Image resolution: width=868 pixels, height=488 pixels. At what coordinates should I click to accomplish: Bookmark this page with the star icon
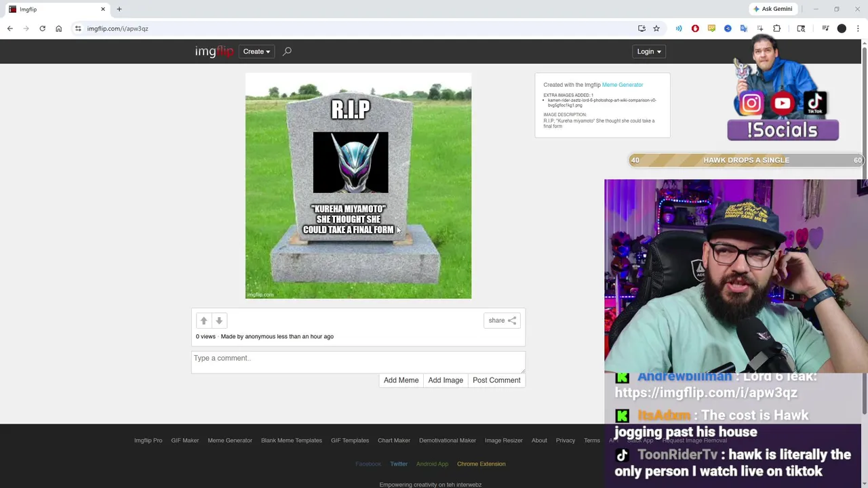click(x=656, y=28)
